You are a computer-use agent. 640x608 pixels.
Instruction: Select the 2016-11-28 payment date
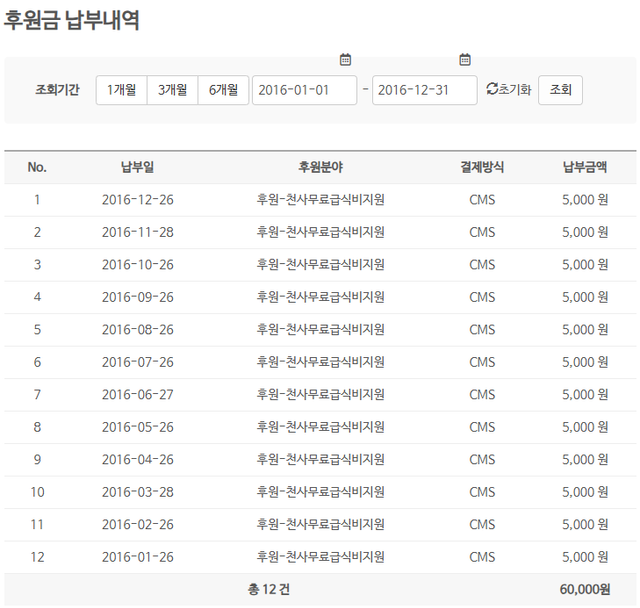[138, 232]
